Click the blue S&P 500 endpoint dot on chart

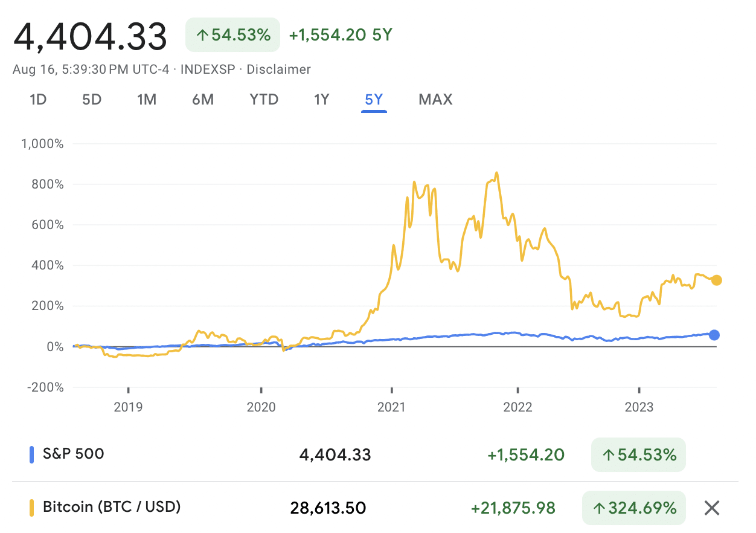point(714,335)
